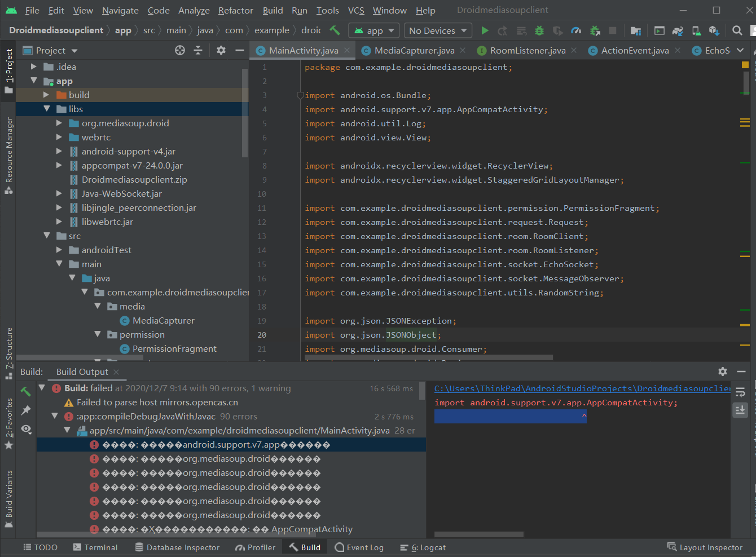Image resolution: width=756 pixels, height=557 pixels.
Task: Open the Analyze menu
Action: pos(194,10)
